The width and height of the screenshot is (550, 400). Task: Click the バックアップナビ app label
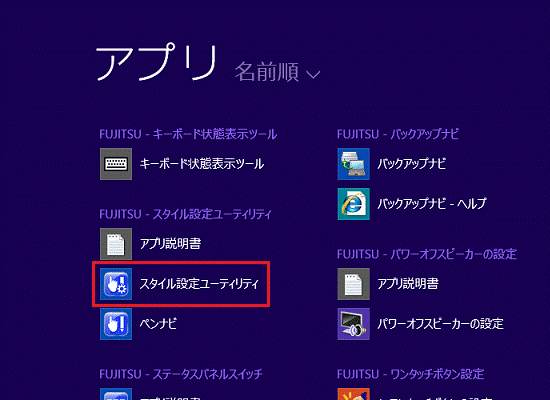point(412,164)
